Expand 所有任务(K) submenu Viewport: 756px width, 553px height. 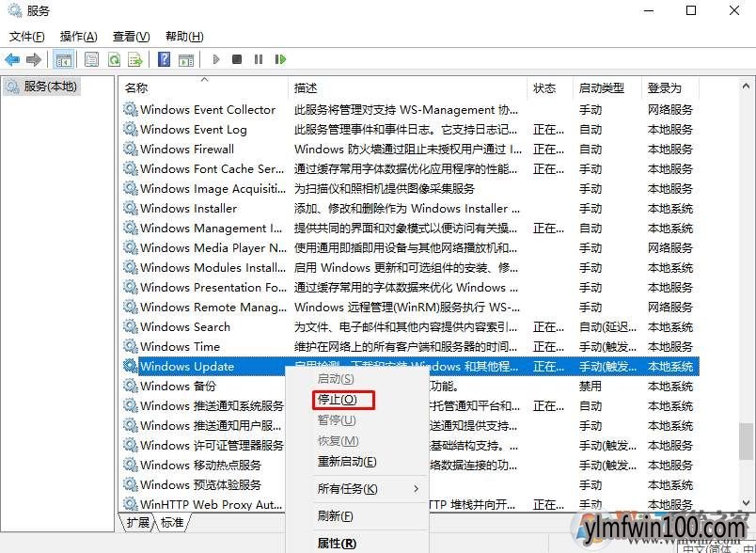(356, 489)
